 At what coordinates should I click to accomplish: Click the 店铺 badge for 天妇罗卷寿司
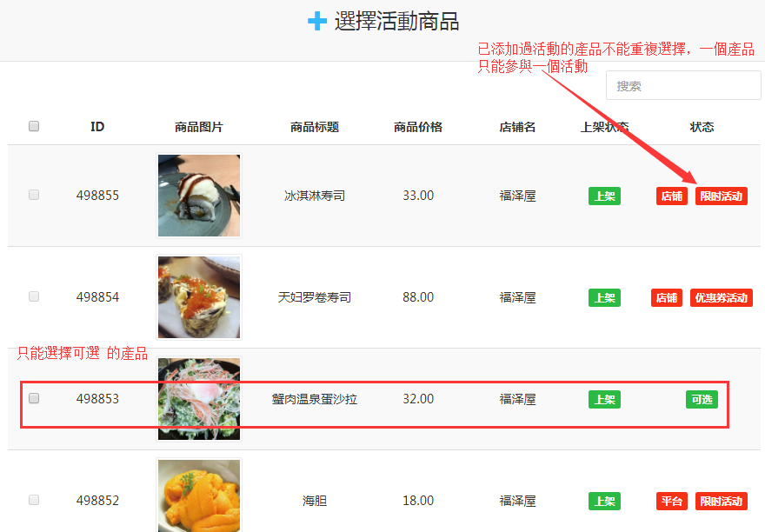coord(667,297)
